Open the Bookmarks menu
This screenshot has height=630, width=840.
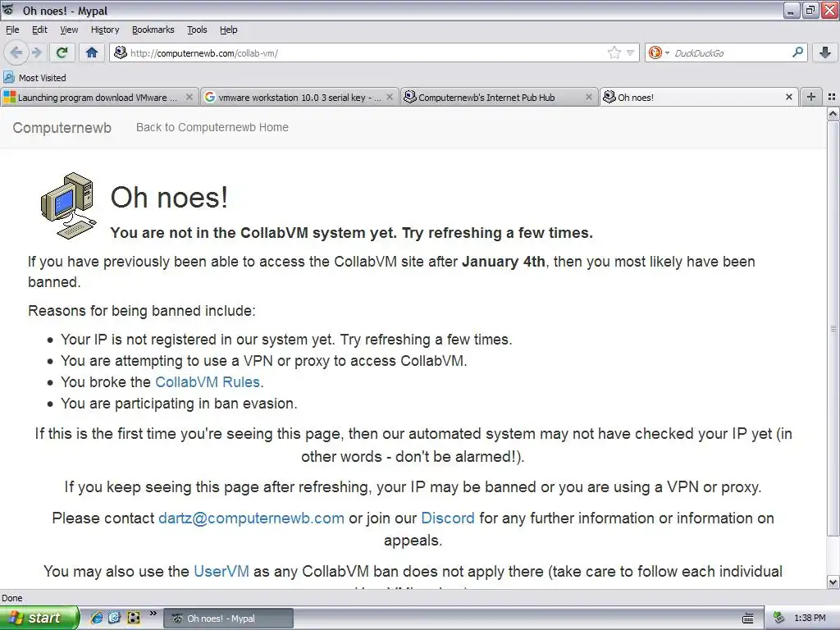point(153,30)
